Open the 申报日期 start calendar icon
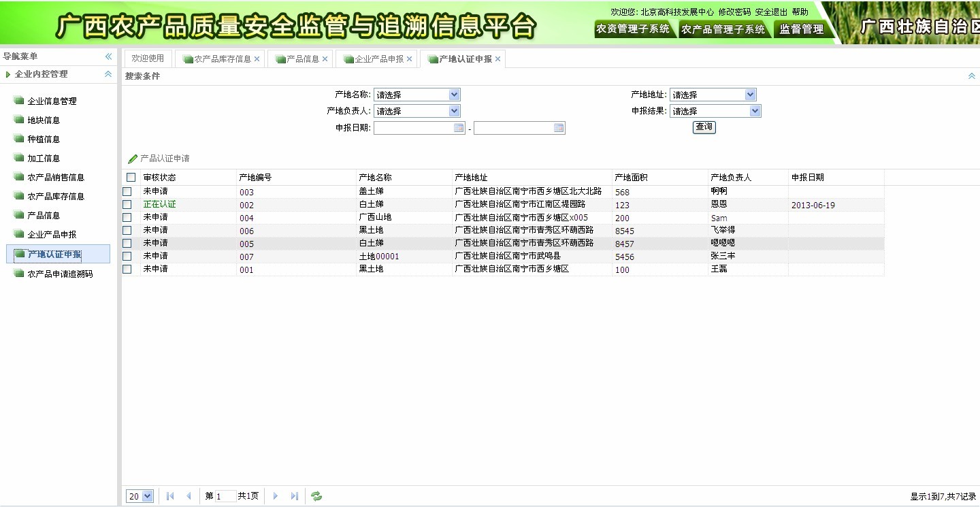 [459, 127]
